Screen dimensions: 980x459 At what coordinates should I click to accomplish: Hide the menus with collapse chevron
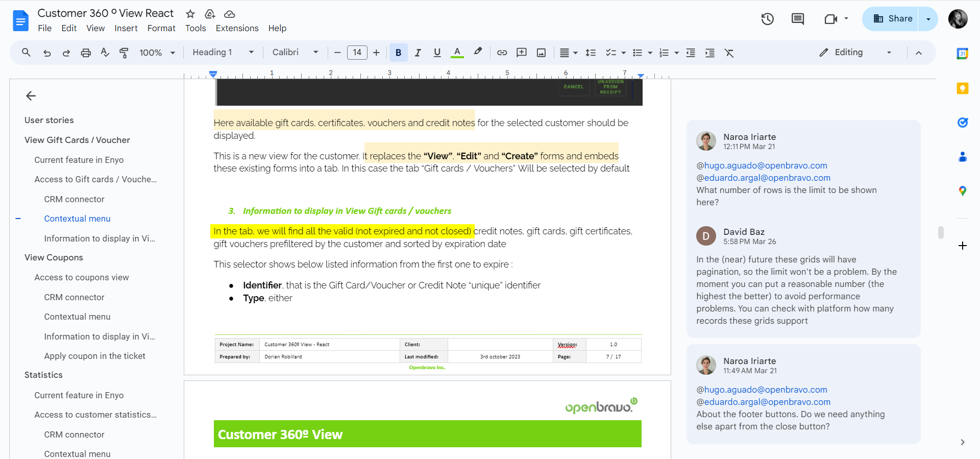[x=919, y=53]
